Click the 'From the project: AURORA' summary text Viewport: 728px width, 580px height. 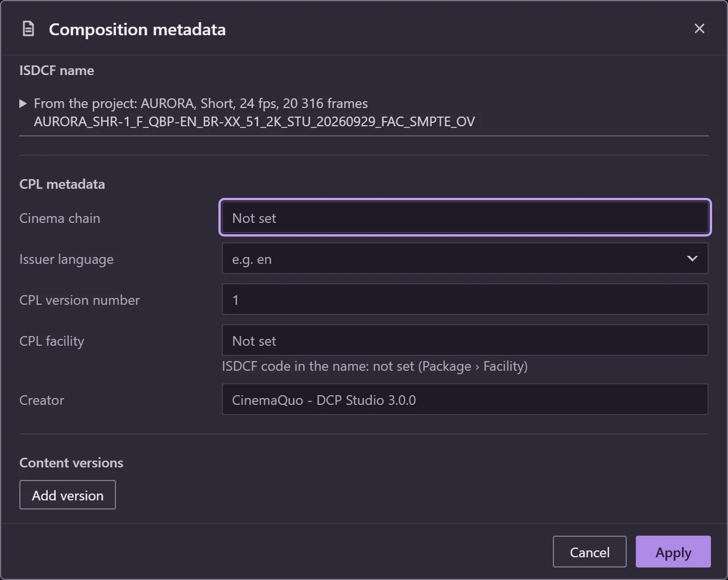[x=201, y=103]
